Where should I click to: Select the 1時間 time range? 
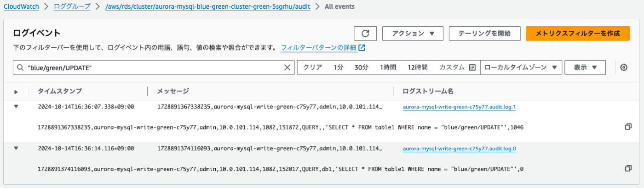pos(388,67)
